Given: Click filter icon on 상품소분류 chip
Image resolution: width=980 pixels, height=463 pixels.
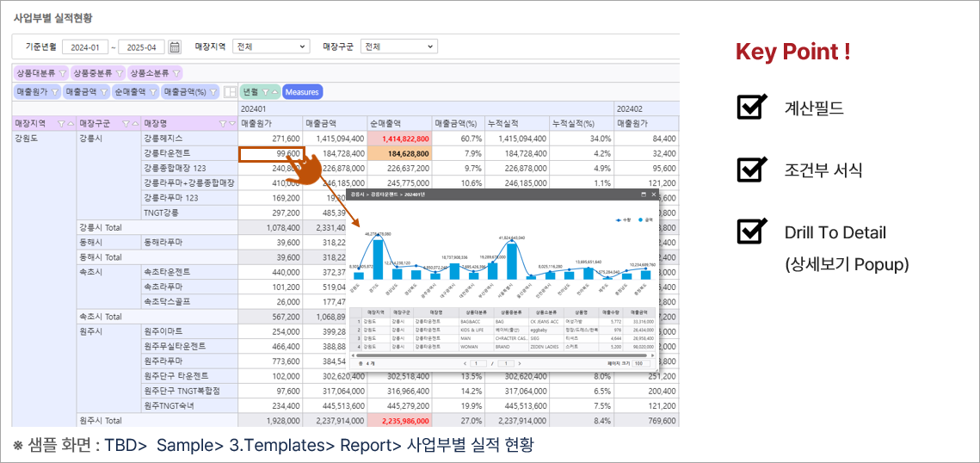Looking at the screenshot, I should [176, 73].
